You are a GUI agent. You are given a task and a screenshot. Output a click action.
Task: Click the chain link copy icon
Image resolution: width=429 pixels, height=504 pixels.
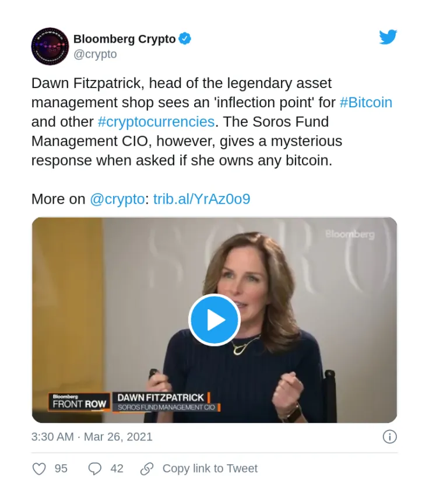tap(147, 468)
